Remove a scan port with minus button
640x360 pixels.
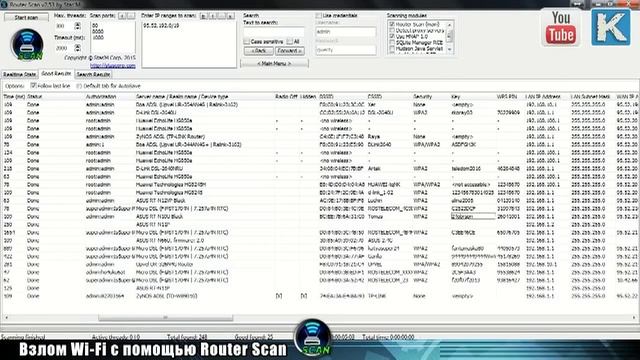coord(131,16)
